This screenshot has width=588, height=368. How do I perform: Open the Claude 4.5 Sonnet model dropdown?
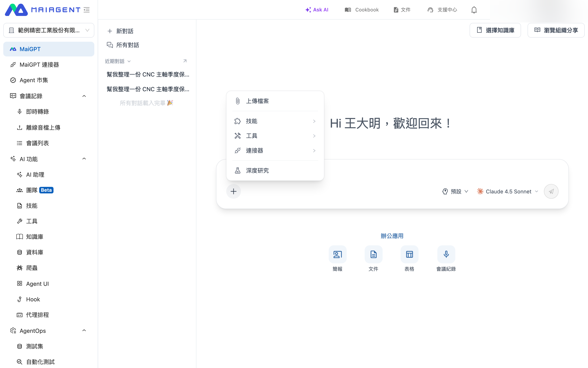507,192
